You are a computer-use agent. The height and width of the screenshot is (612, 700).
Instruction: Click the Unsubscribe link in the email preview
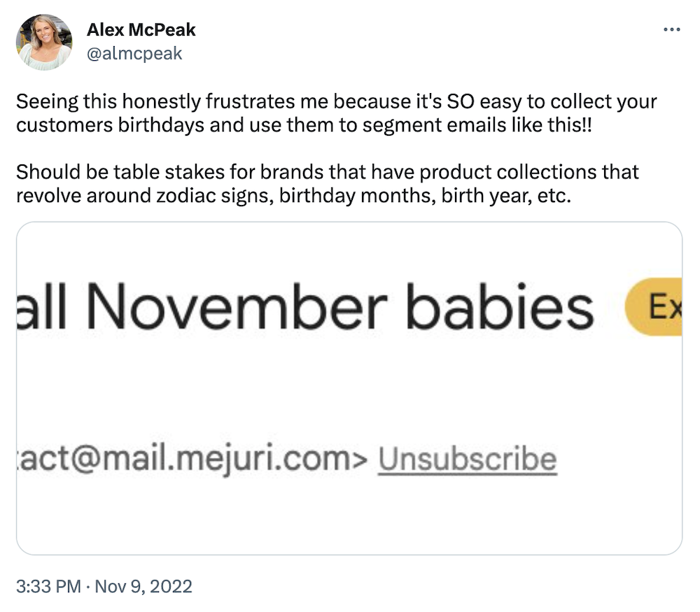click(x=467, y=458)
